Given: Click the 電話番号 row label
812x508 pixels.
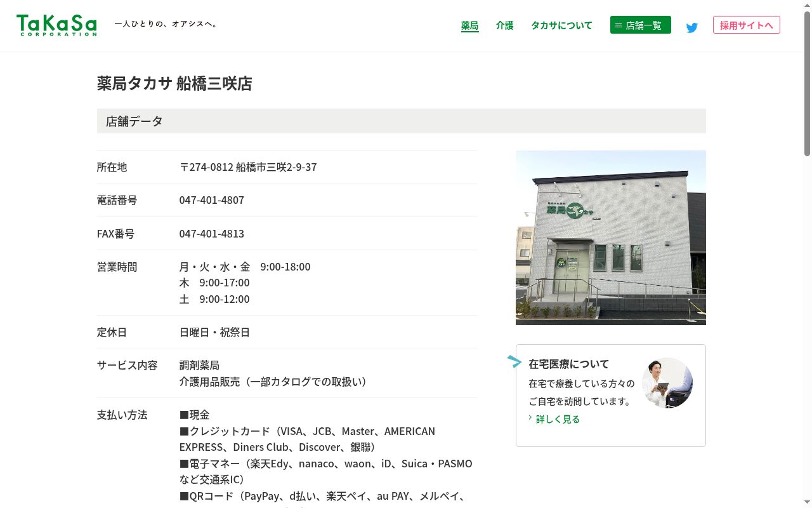Looking at the screenshot, I should (x=117, y=200).
